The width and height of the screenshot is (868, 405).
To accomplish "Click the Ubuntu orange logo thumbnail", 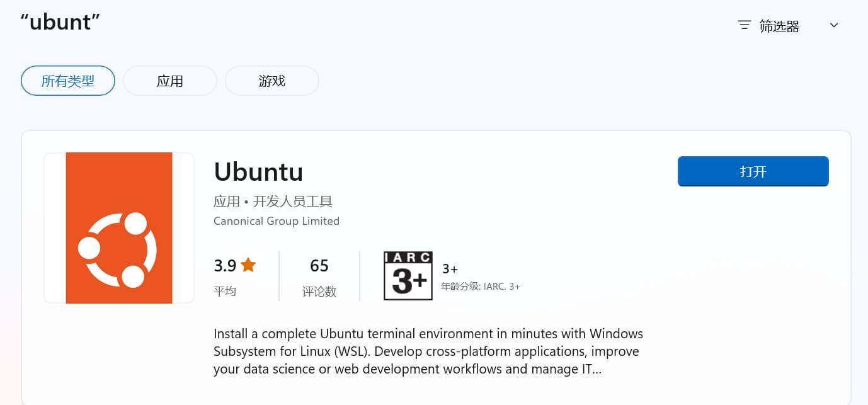I will click(x=119, y=228).
